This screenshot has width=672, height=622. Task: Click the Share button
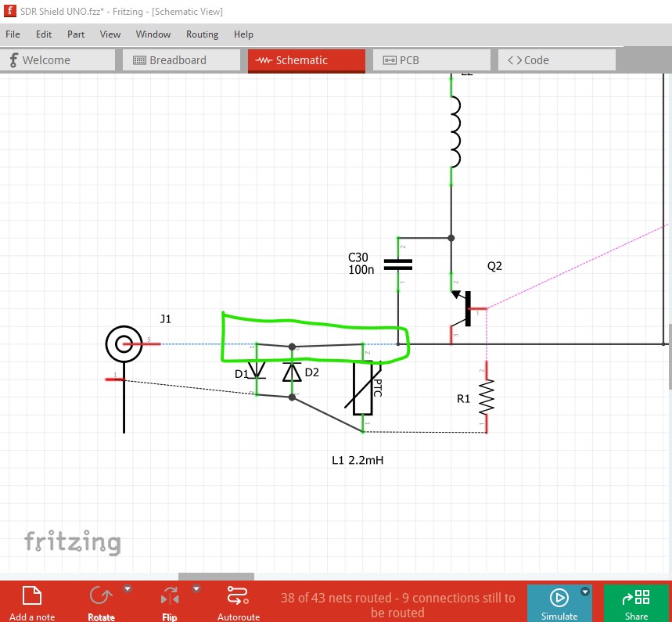click(x=637, y=603)
